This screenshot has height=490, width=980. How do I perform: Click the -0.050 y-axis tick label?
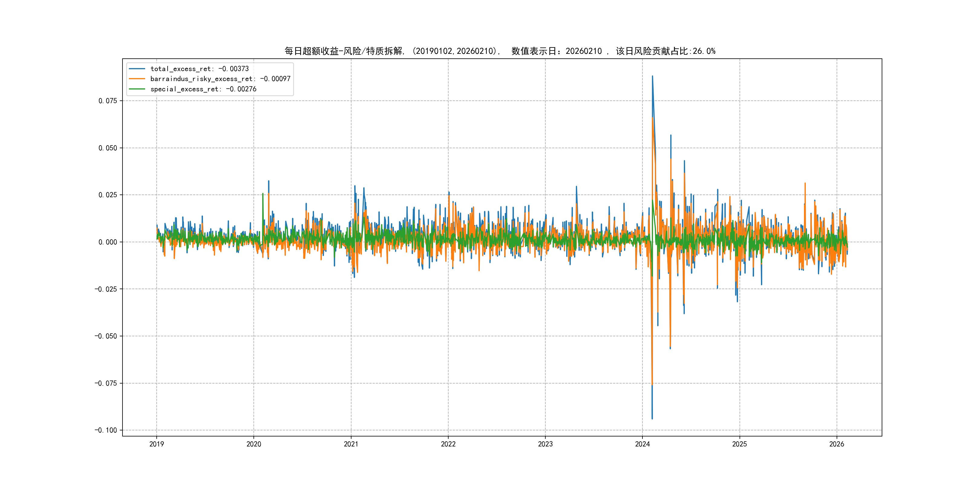[106, 336]
